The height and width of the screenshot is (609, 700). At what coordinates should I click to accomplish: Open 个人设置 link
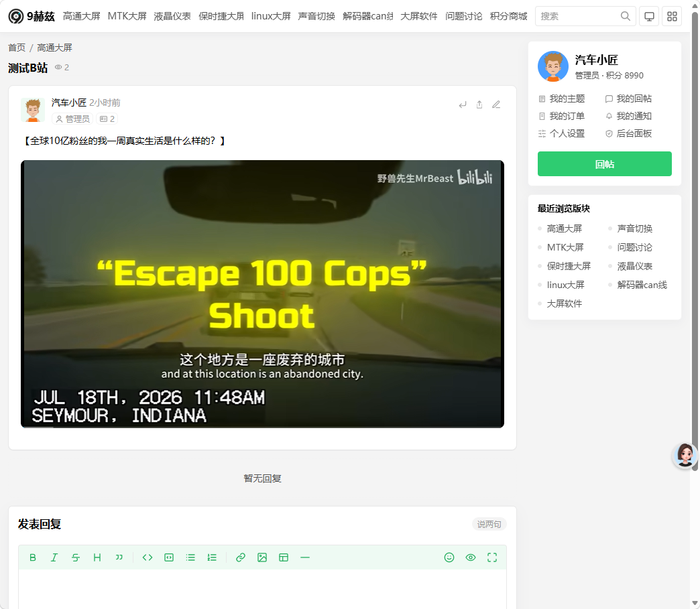562,133
